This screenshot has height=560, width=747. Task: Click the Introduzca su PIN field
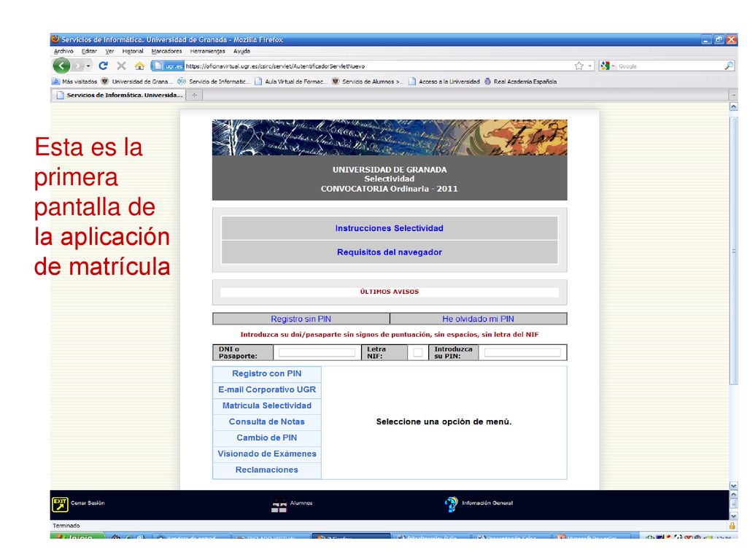tap(522, 352)
